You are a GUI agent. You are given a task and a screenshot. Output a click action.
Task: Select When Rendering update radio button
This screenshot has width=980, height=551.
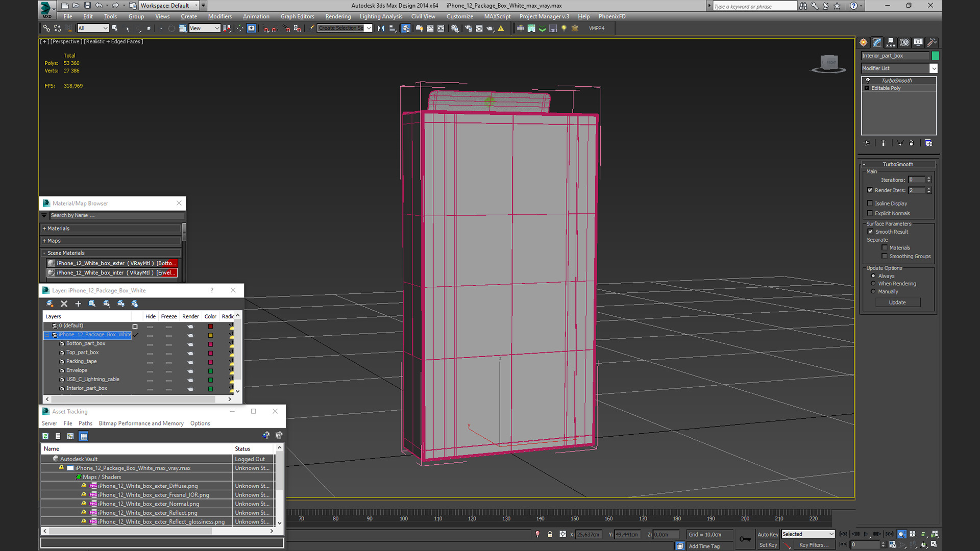click(873, 284)
